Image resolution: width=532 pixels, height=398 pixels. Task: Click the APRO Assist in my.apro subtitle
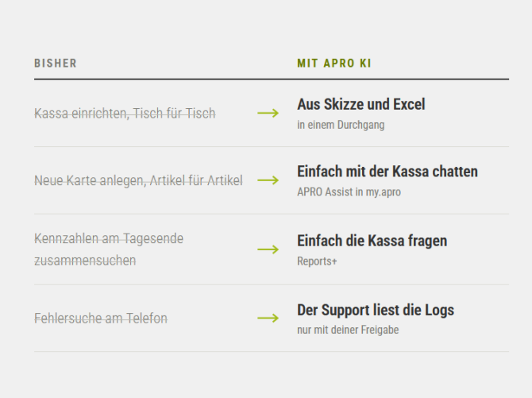[349, 192]
